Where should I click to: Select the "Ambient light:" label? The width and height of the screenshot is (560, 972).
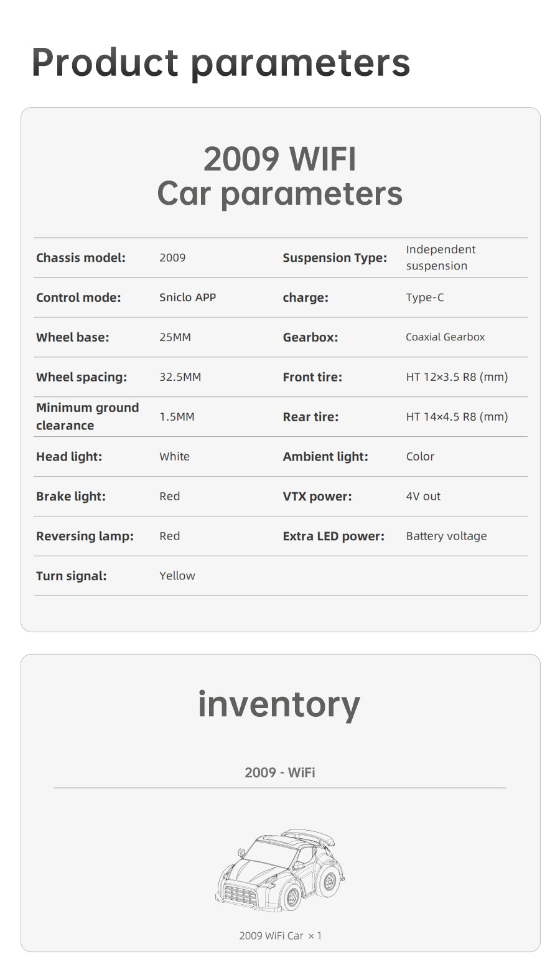(325, 457)
